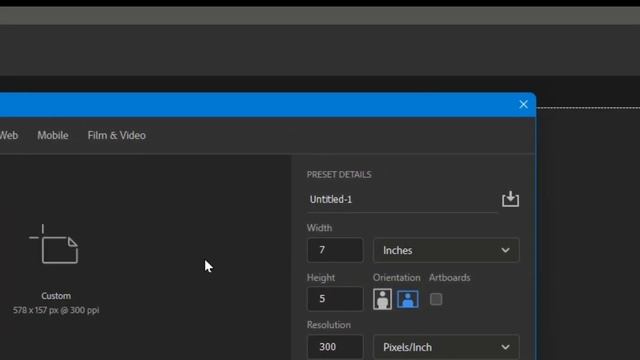Image resolution: width=640 pixels, height=360 pixels.
Task: Enable the Artboards checkbox
Action: coord(436,299)
